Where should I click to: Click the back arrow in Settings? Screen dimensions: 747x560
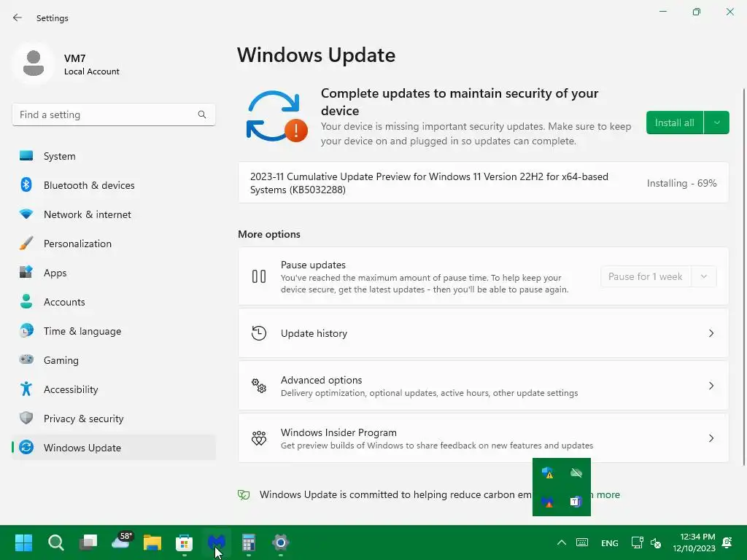[x=18, y=17]
